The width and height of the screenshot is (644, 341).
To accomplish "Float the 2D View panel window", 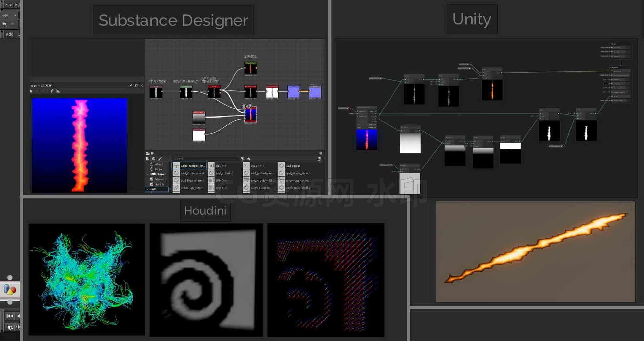I will click(136, 86).
